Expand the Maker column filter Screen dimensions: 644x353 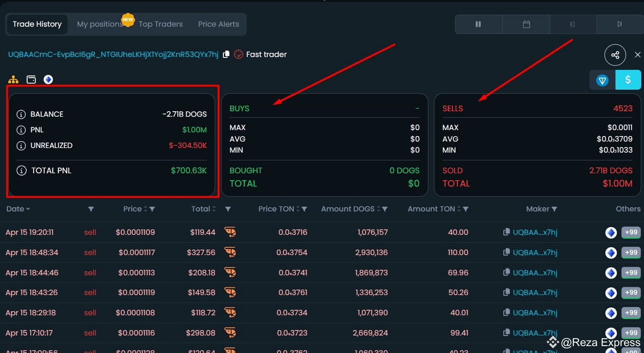pos(554,209)
